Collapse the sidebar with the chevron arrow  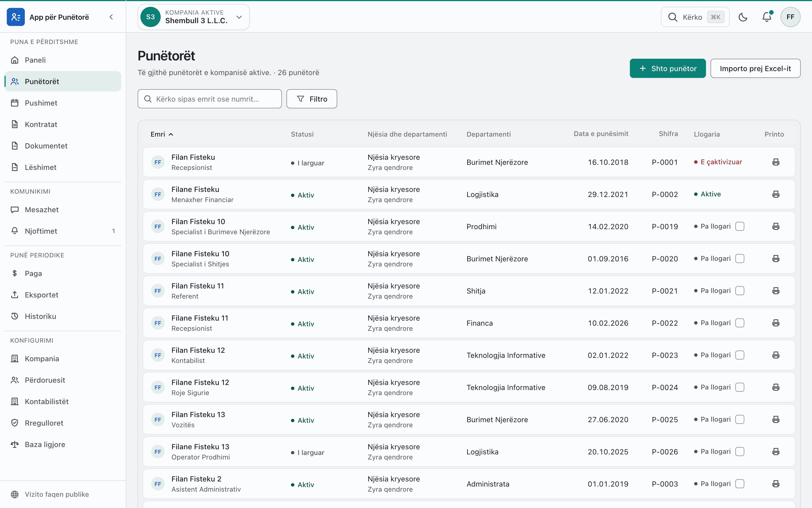[111, 17]
